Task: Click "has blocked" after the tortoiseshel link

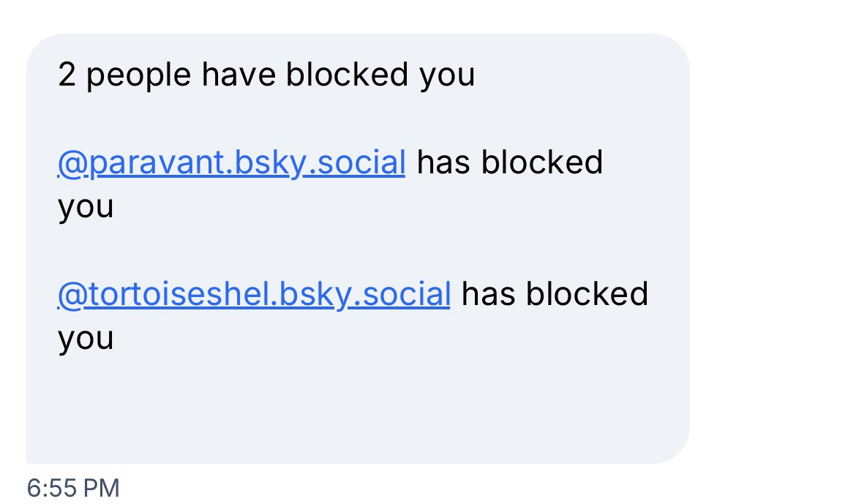Action: coord(555,294)
